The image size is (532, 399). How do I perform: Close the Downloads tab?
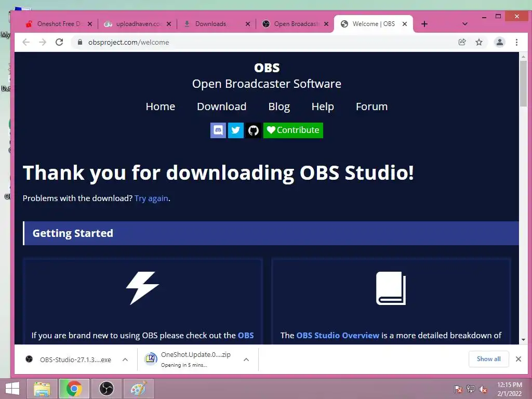[248, 24]
